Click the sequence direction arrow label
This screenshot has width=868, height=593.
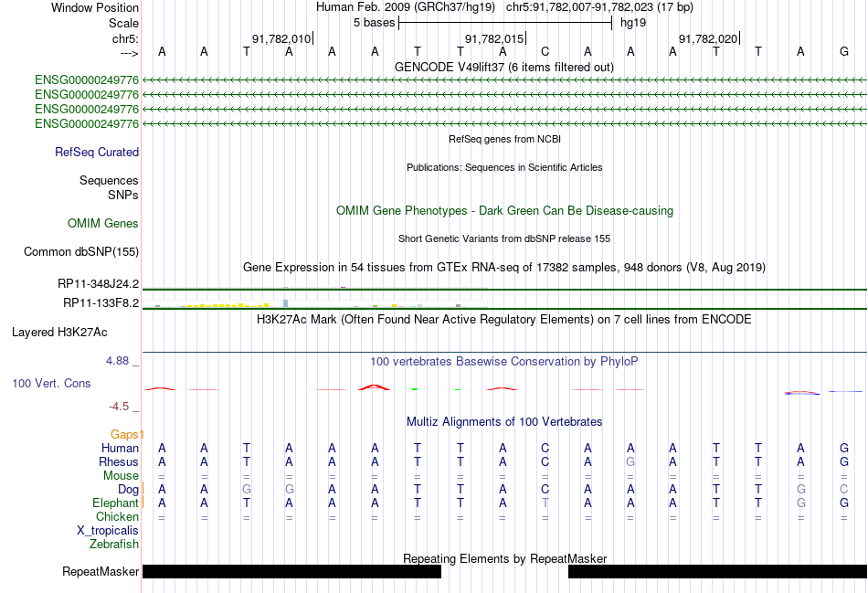pos(129,53)
